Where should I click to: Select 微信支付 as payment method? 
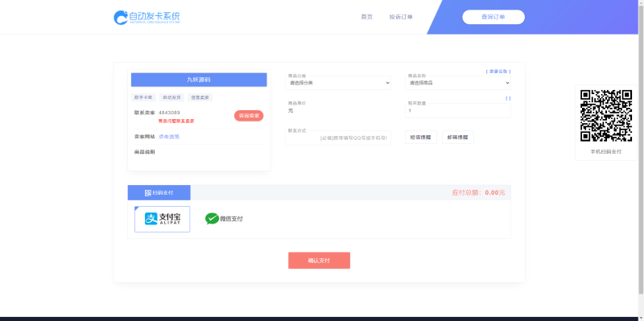pyautogui.click(x=225, y=219)
